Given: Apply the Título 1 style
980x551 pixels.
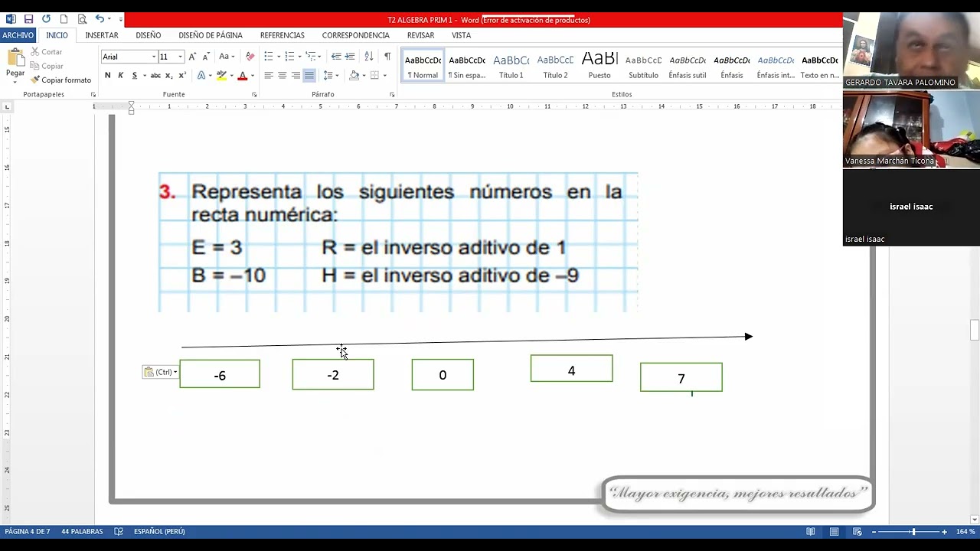Looking at the screenshot, I should tap(511, 66).
